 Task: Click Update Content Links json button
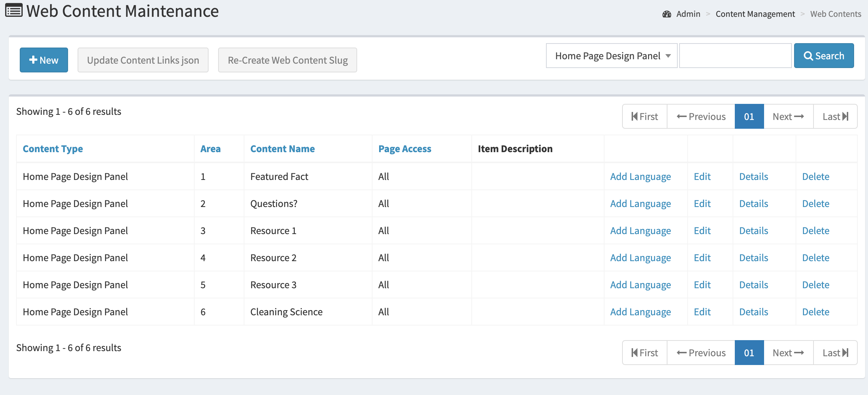(x=143, y=60)
